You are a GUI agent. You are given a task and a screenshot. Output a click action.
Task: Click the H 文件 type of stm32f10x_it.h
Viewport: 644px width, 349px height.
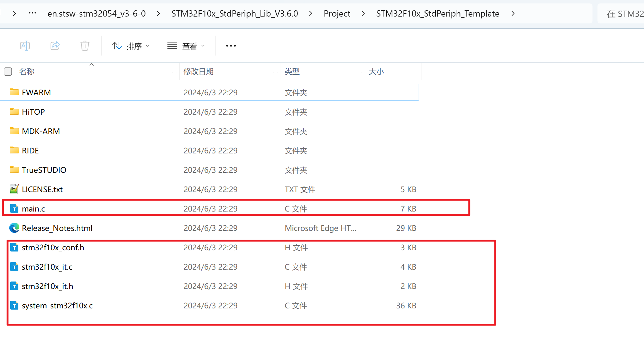coord(296,286)
